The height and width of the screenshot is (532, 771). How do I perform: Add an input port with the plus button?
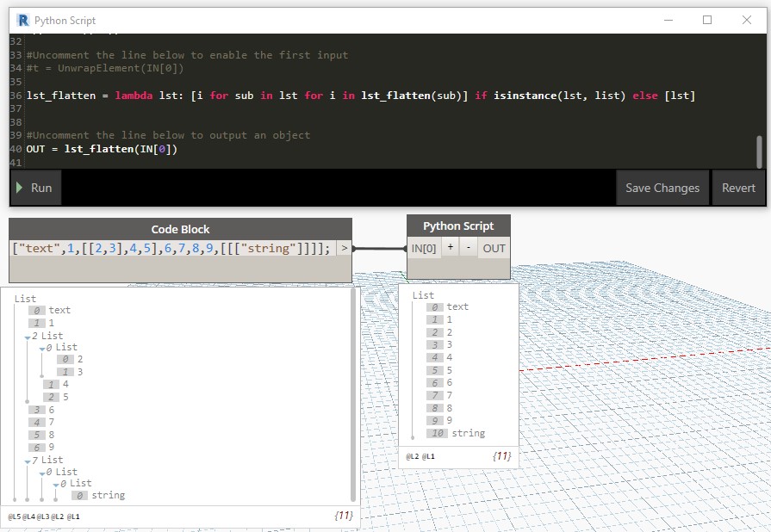(450, 248)
